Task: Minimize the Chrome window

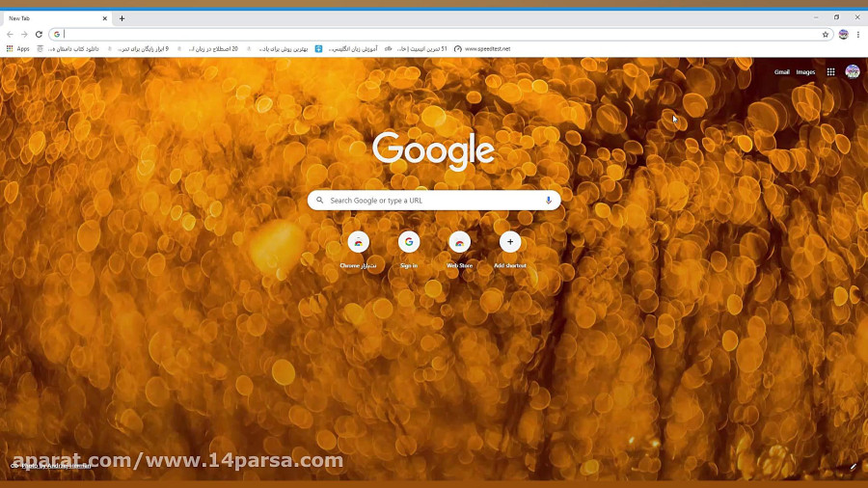Action: coord(816,17)
